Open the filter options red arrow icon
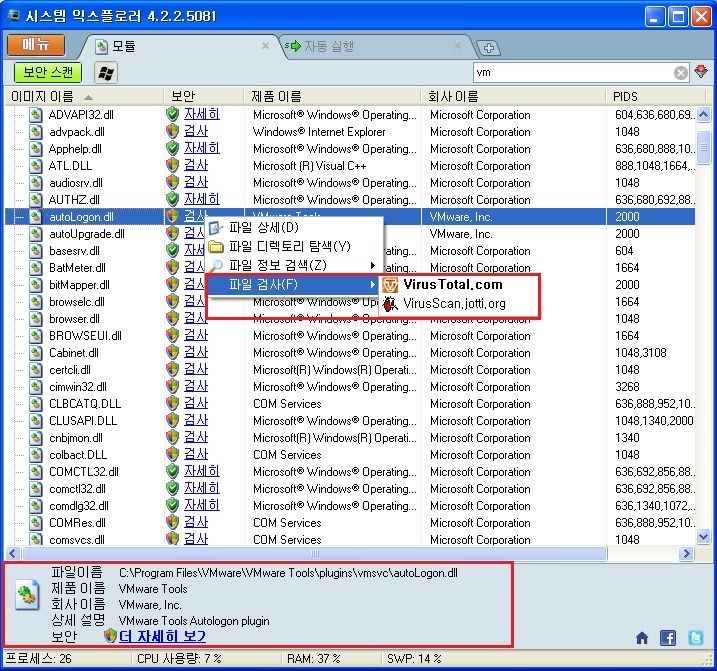 click(701, 72)
